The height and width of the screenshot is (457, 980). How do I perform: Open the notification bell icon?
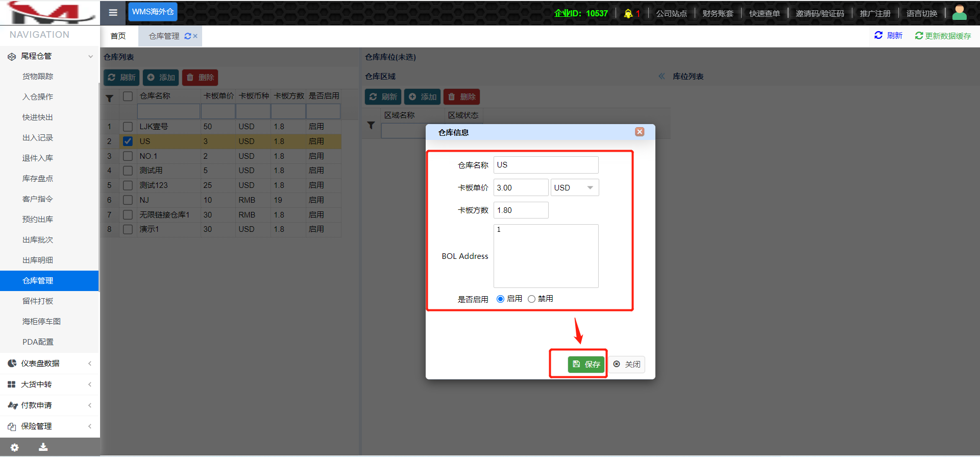[x=628, y=14]
